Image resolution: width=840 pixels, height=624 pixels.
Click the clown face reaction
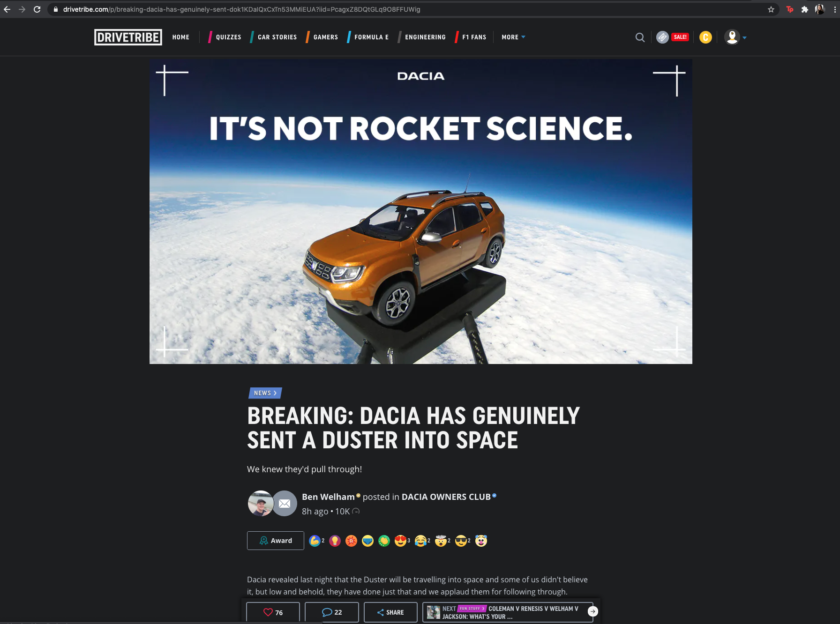click(x=481, y=541)
